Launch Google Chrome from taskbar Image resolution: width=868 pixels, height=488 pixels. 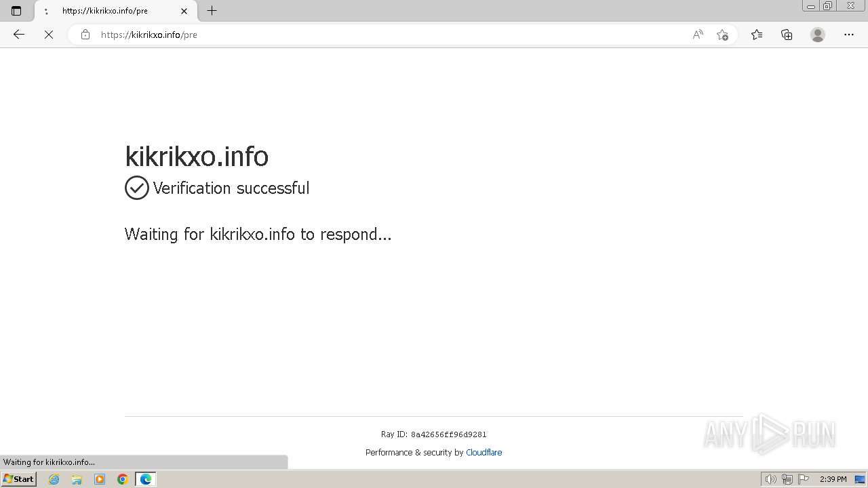[x=122, y=479]
